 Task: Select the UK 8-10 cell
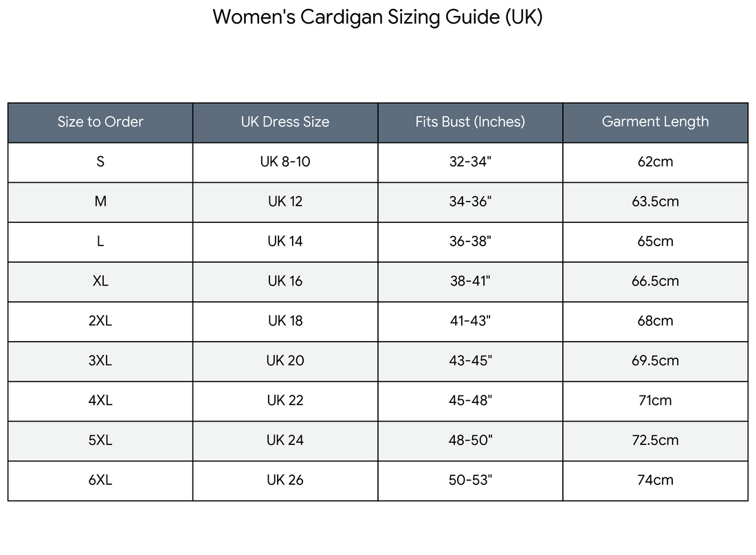pos(285,162)
